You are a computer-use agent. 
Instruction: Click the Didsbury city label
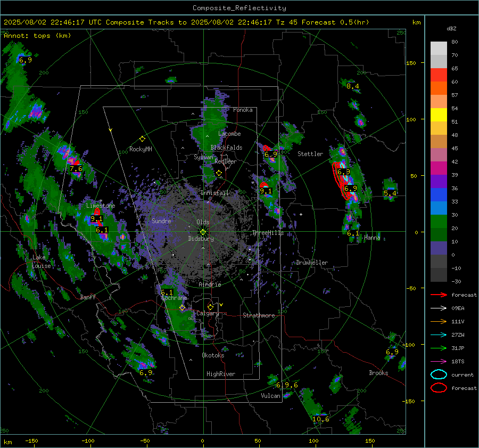pos(201,239)
